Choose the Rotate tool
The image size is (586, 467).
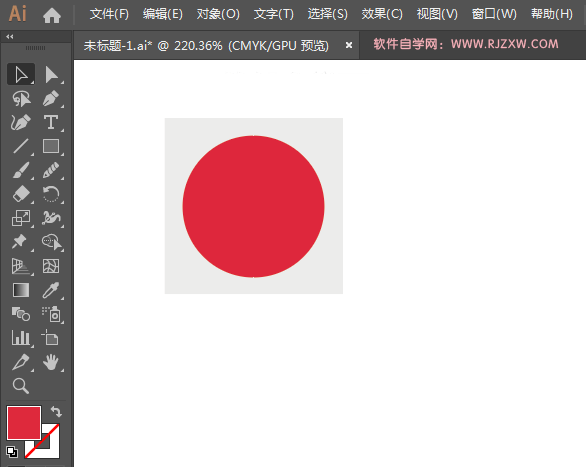[51, 194]
